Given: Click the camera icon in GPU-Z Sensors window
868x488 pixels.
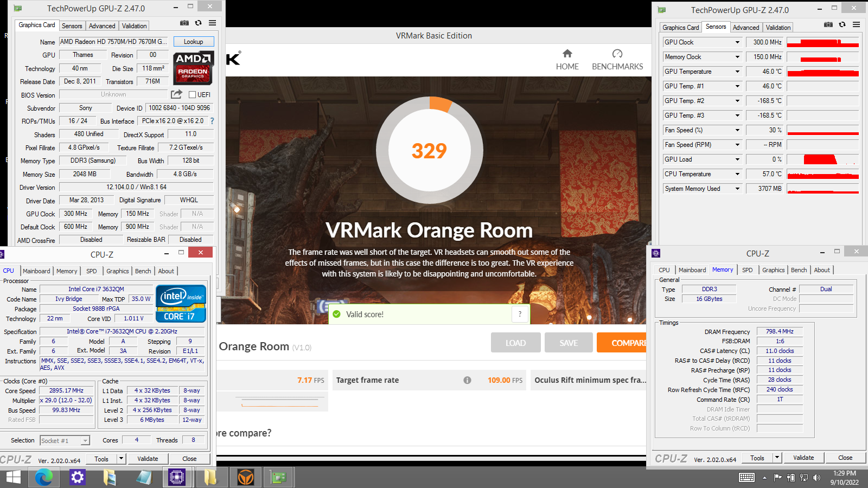Looking at the screenshot, I should 828,24.
